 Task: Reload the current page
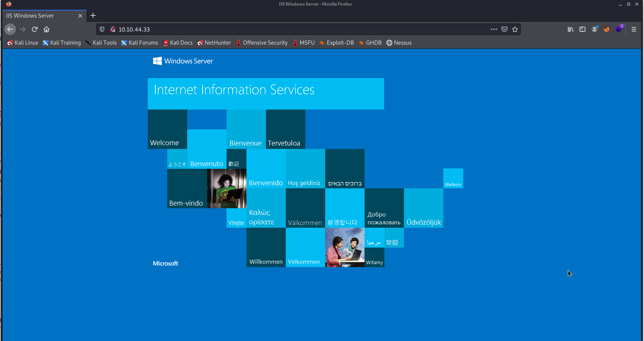pyautogui.click(x=35, y=29)
